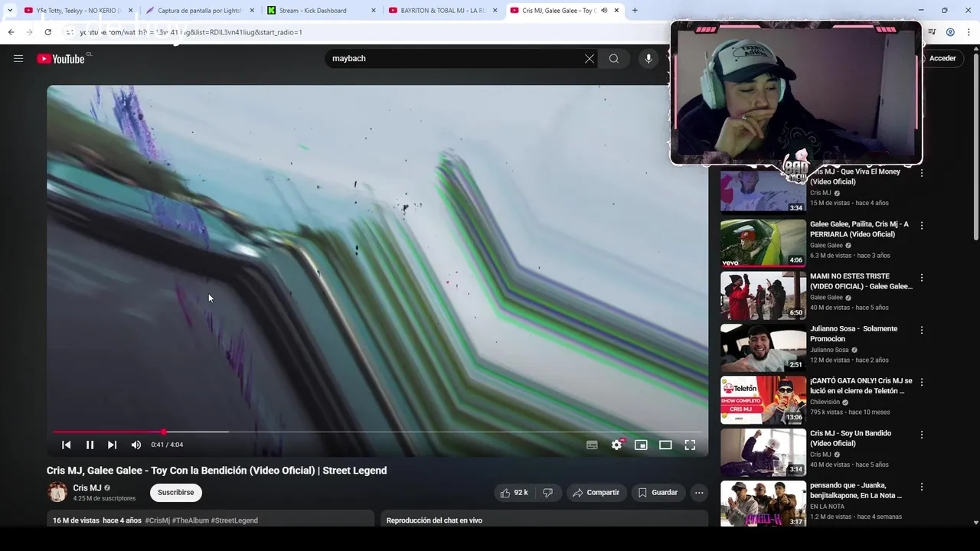Screen dimensions: 980x551
Task: Click Galee Galee channel under A PERRIARLA
Action: [826, 246]
